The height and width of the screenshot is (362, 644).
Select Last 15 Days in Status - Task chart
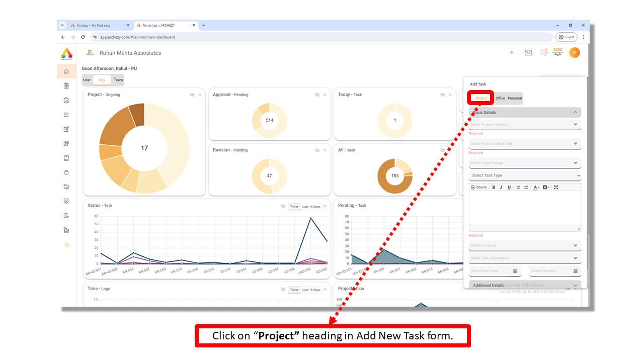click(311, 207)
